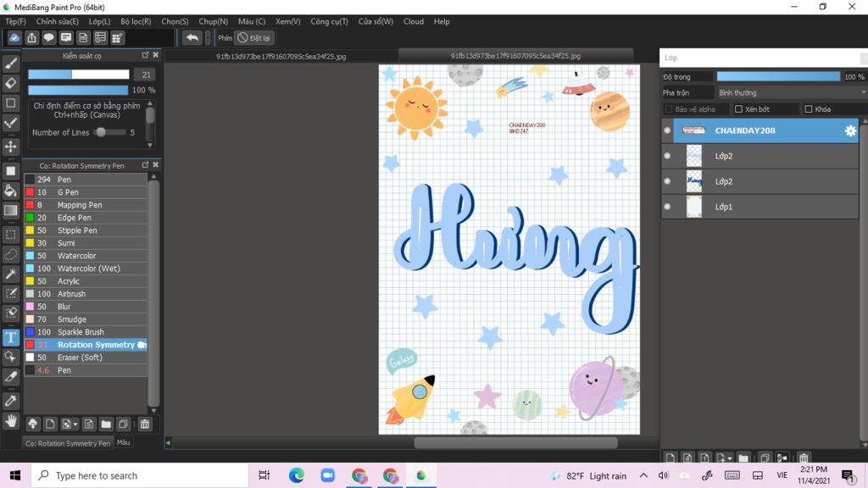Enable the Xén bớt checkbox

point(738,109)
